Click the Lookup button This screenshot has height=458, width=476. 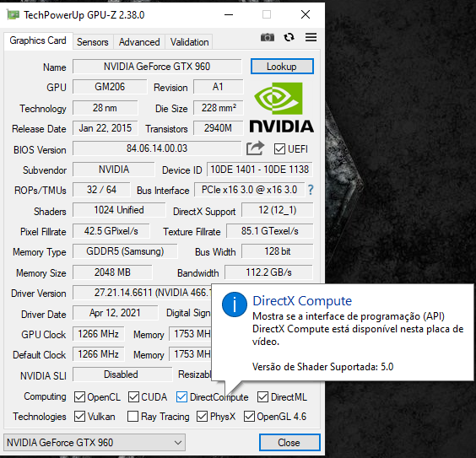282,67
